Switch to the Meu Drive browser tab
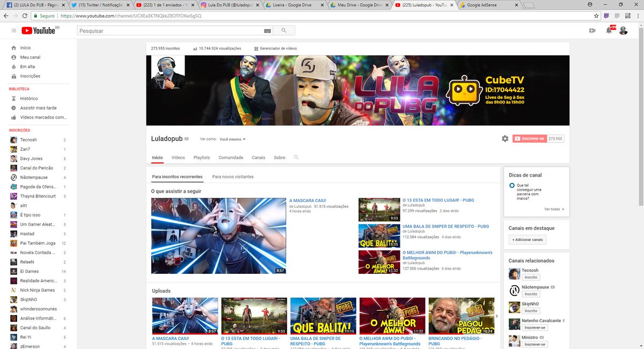Image resolution: width=644 pixels, height=349 pixels. coord(358,5)
